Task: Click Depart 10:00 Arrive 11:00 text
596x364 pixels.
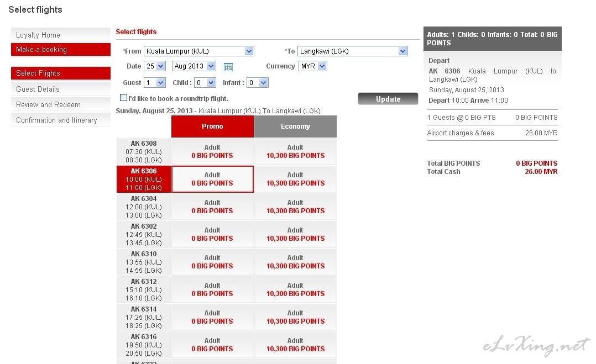Action: tap(468, 100)
